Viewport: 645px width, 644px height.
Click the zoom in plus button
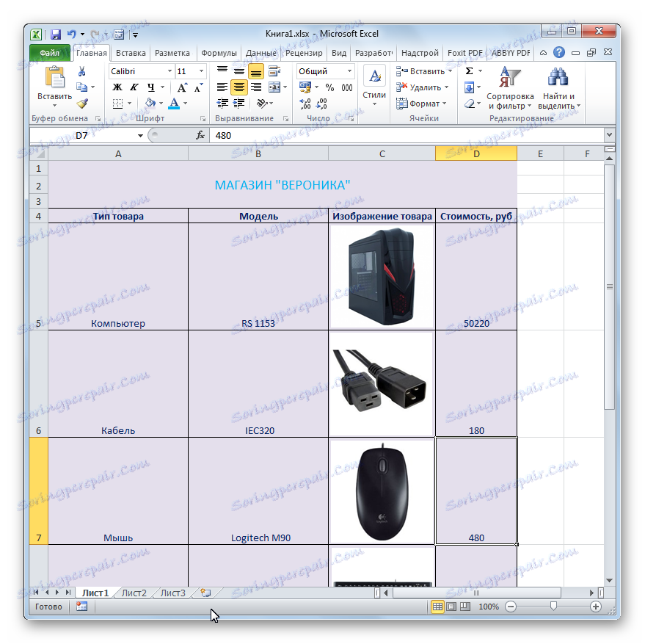[x=595, y=607]
